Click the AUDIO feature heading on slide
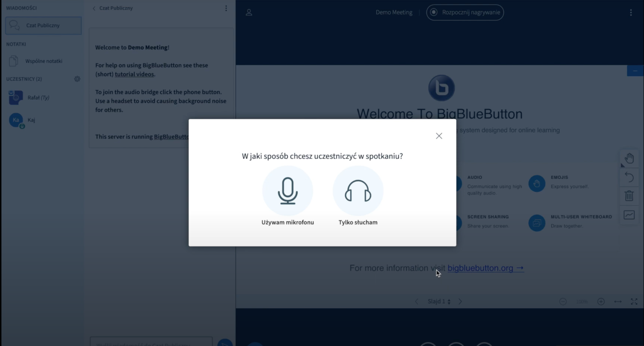The height and width of the screenshot is (346, 644). (x=474, y=177)
